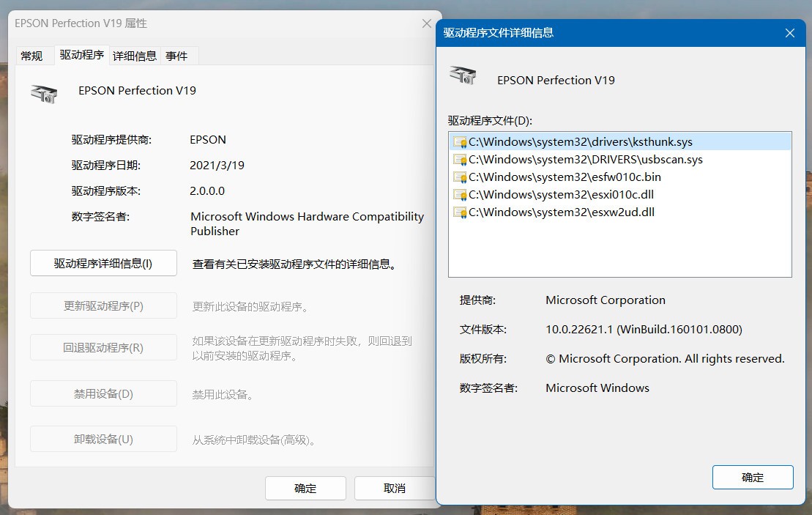Switch to the 常规 tab

(31, 56)
